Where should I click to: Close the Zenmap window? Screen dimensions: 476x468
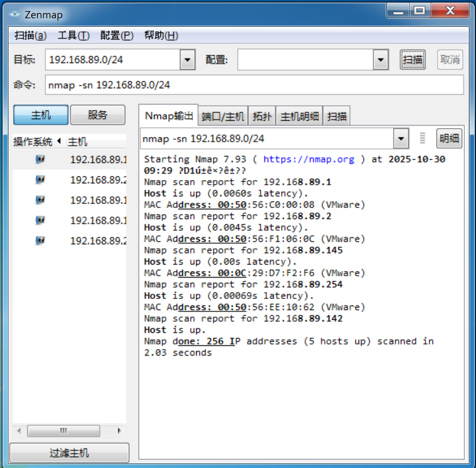pos(450,11)
